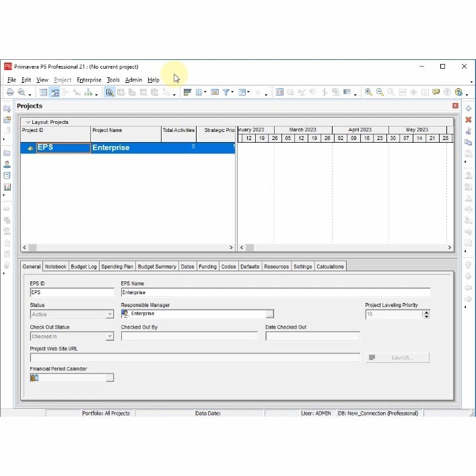The image size is (476, 476).
Task: Increase Project Leveling Priority stepper
Action: tap(427, 312)
